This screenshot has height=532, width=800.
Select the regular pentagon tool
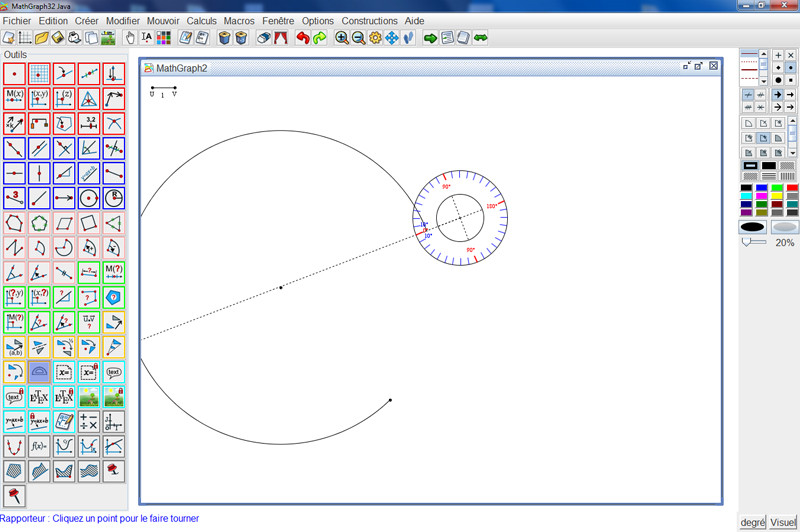click(39, 223)
